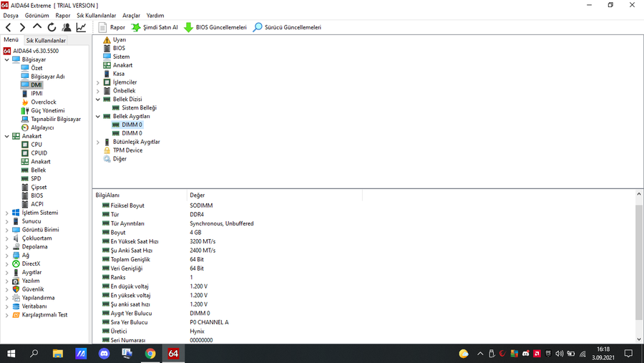Go forward with the right arrow icon
644x363 pixels.
pyautogui.click(x=22, y=27)
